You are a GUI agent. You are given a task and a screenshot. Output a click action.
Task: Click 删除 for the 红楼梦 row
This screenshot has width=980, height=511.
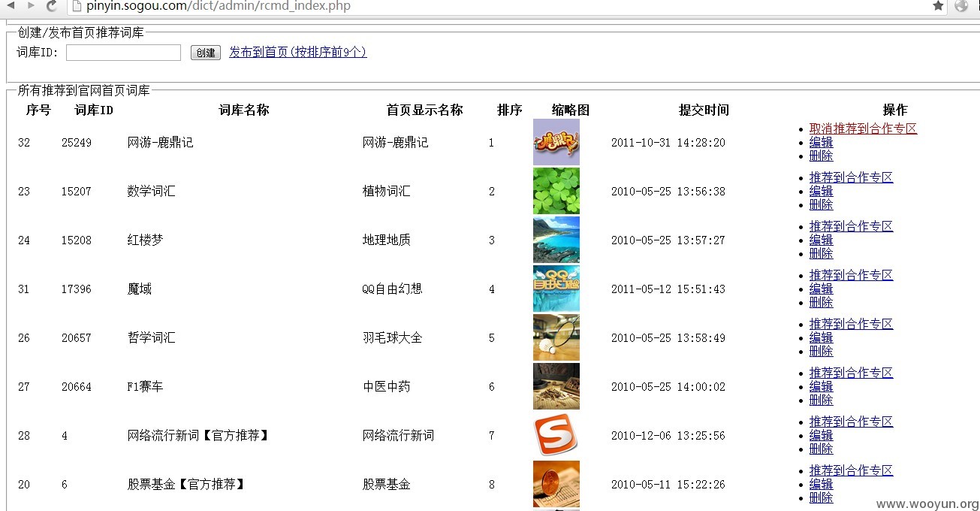822,253
